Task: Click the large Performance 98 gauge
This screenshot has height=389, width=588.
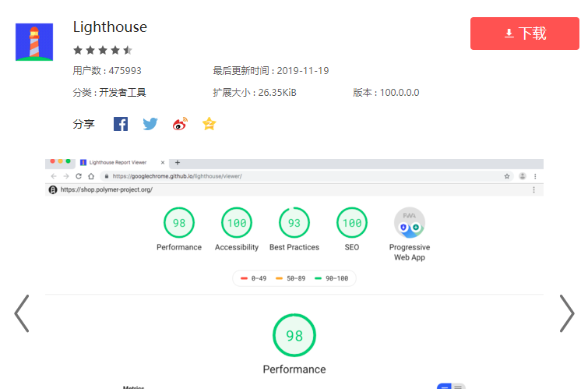Action: tap(294, 335)
